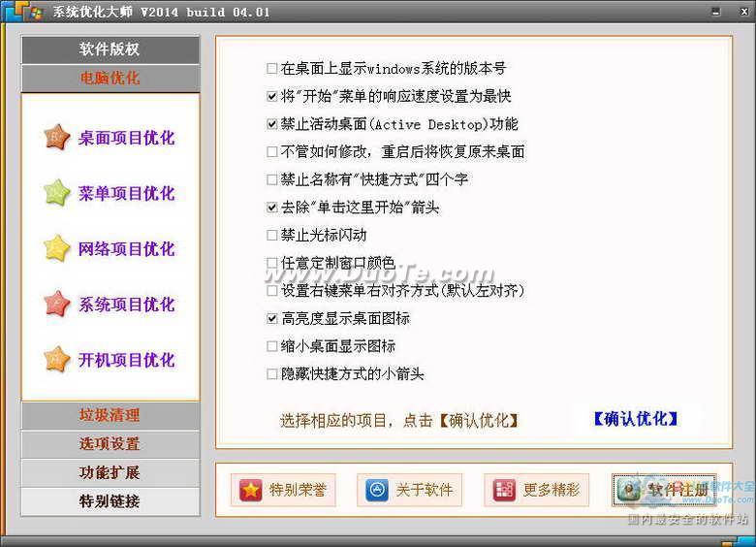Click the 软件注册 button label
756x547 pixels.
(x=677, y=490)
